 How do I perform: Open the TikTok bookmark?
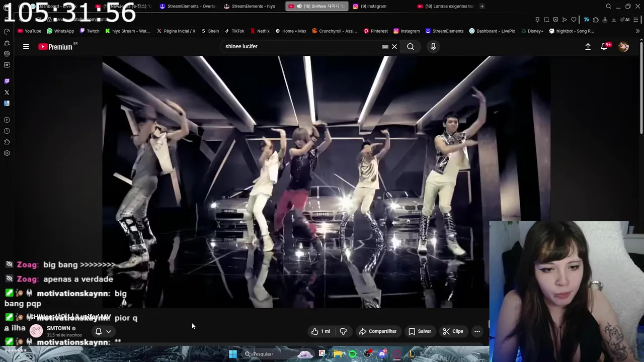(234, 31)
